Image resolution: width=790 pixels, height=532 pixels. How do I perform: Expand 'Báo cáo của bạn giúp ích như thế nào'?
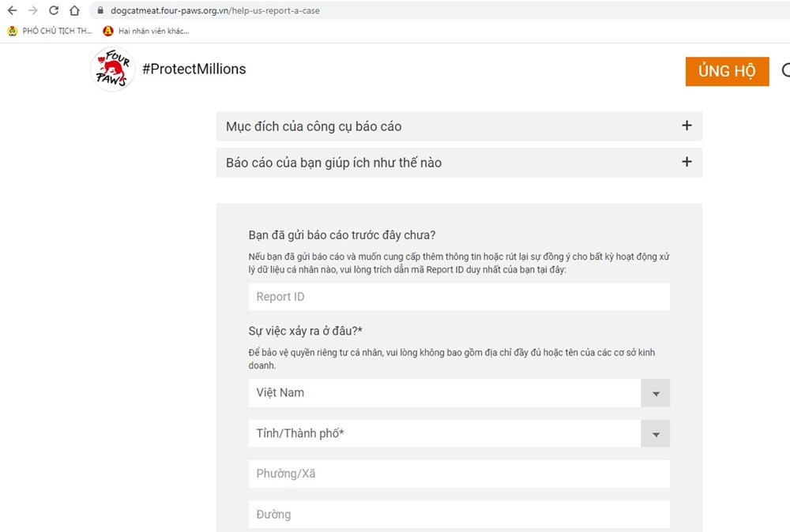pos(459,163)
